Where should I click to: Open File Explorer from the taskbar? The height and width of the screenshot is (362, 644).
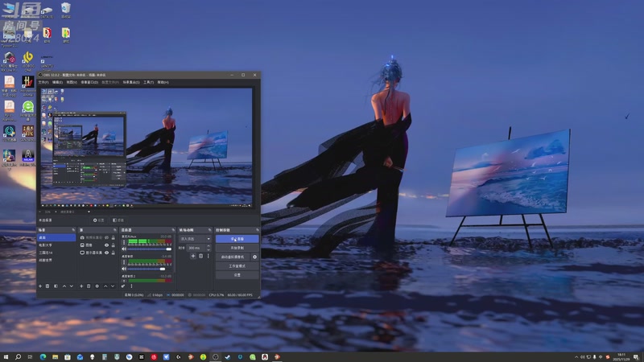[x=55, y=357]
